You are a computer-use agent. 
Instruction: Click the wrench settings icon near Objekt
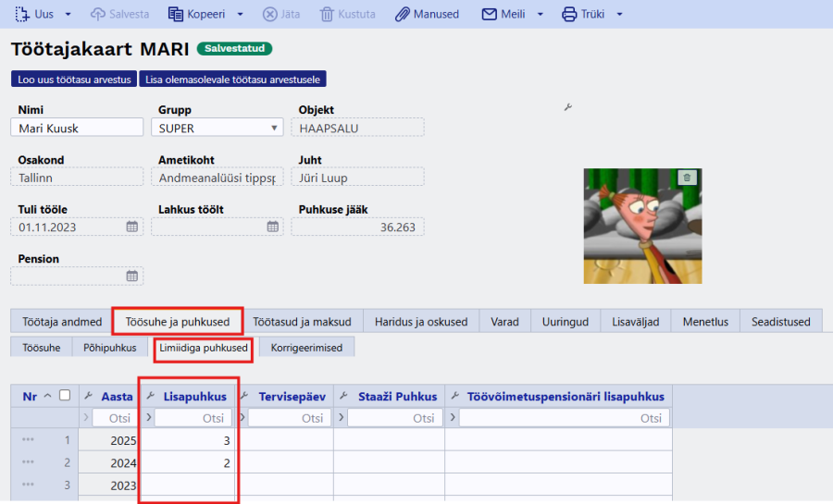[x=568, y=108]
